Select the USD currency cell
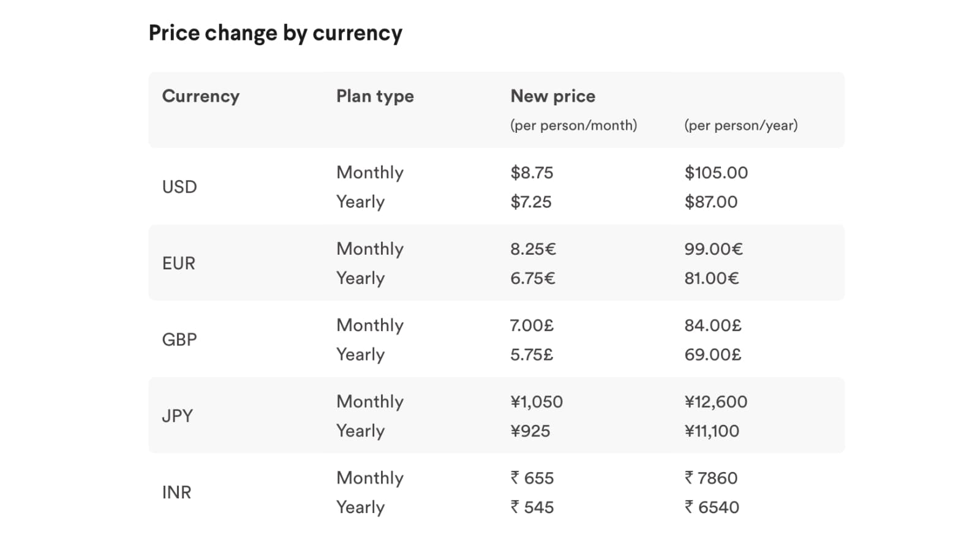The height and width of the screenshot is (551, 980). click(179, 187)
